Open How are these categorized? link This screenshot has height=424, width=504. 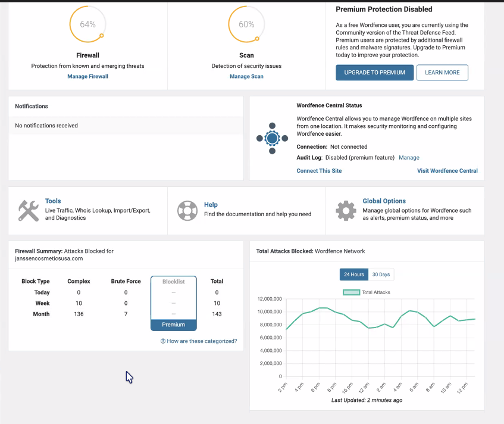point(202,341)
